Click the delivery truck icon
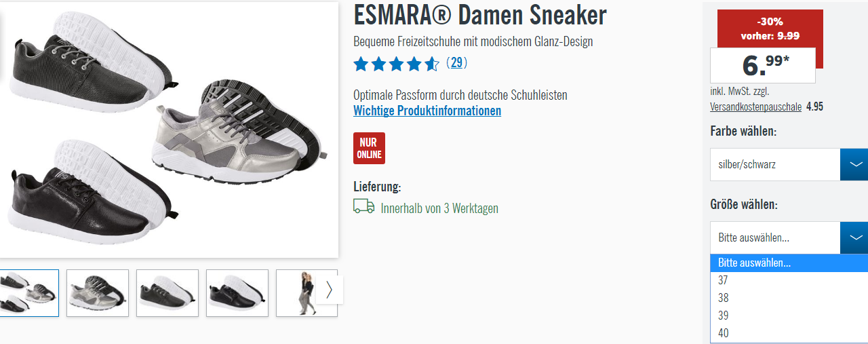 pyautogui.click(x=364, y=206)
